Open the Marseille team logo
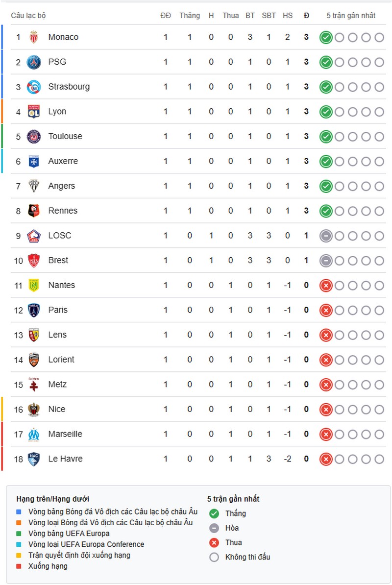 34,434
